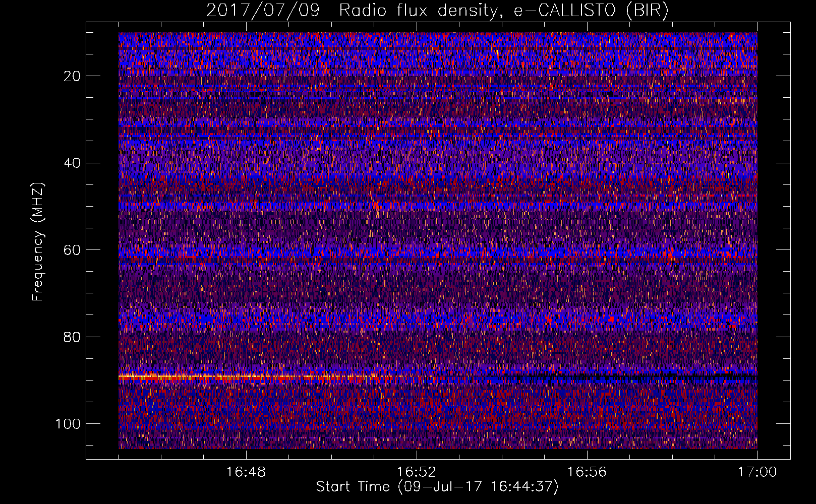816x504 pixels.
Task: Click the time tick label '16:56'
Action: (x=587, y=472)
